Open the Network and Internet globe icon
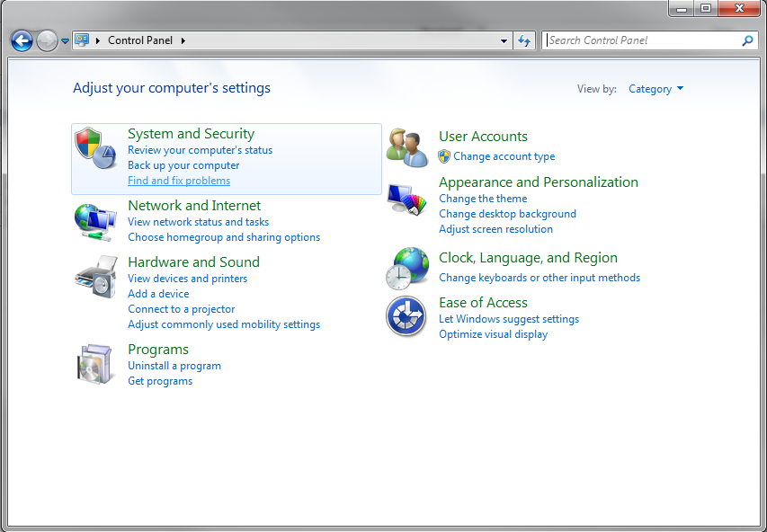The width and height of the screenshot is (767, 532). 95,223
